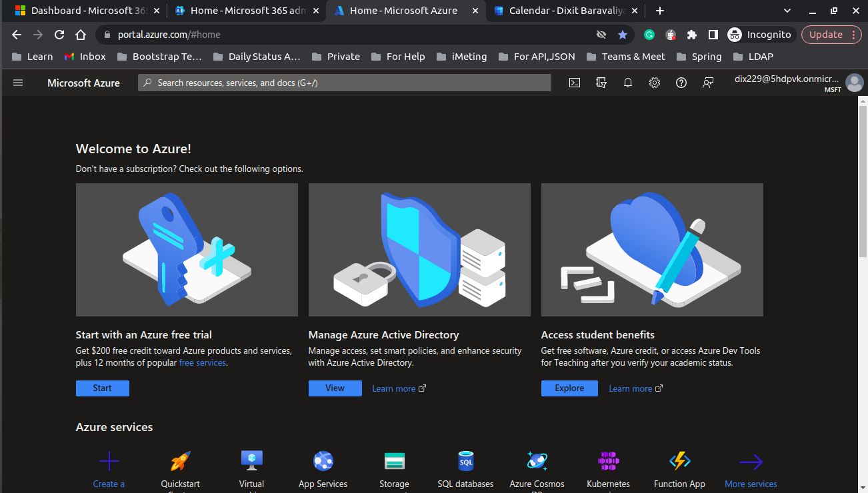
Task: Open the iMeting bookmark folder
Action: (461, 57)
